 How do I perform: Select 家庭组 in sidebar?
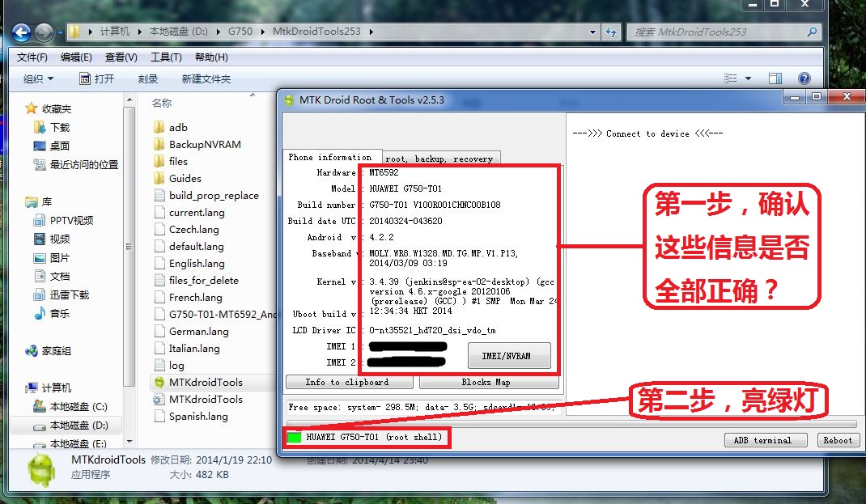tap(49, 351)
